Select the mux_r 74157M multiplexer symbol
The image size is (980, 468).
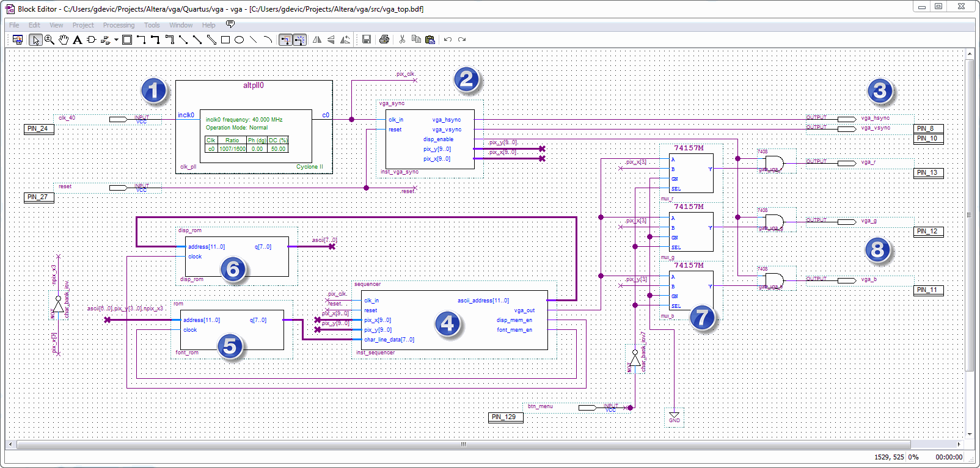pos(692,174)
